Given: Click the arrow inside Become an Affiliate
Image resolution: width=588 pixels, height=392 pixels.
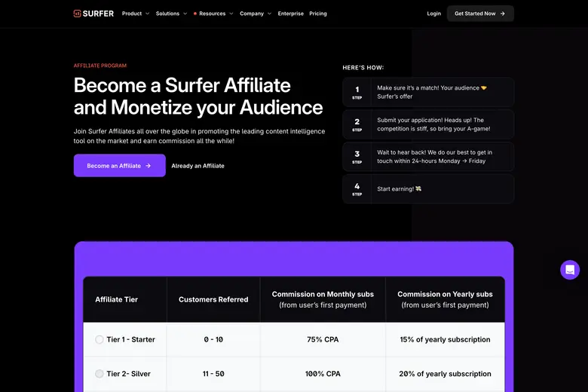Looking at the screenshot, I should [x=148, y=166].
